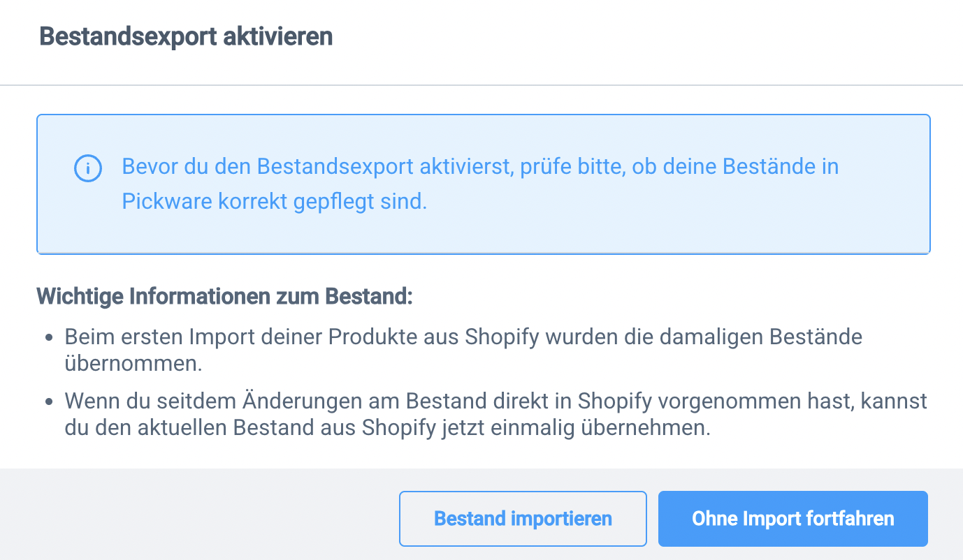Select the heading 'Wichtige Informationen zum Bestand'
This screenshot has width=963, height=560.
pyautogui.click(x=224, y=296)
